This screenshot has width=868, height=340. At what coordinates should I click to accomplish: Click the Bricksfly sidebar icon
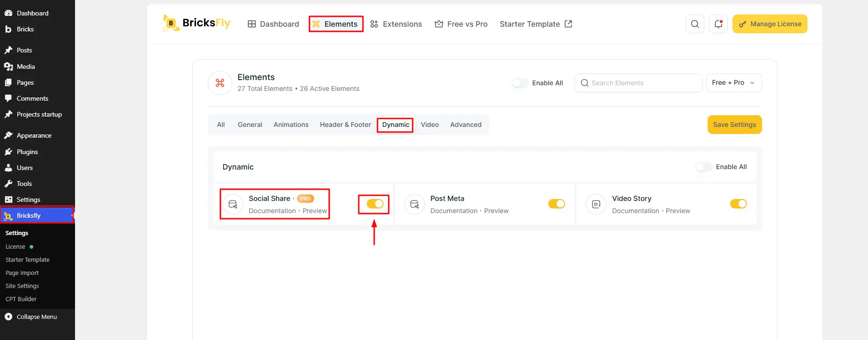point(8,215)
